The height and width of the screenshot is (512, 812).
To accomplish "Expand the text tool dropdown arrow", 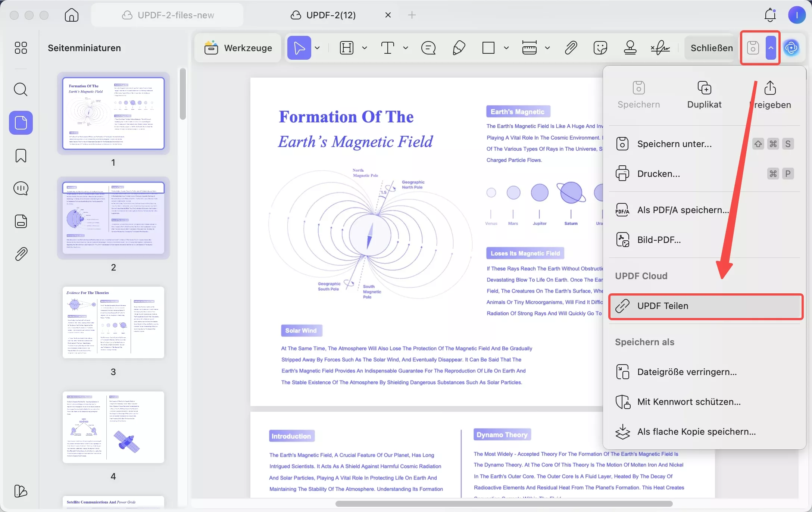I will click(x=406, y=48).
